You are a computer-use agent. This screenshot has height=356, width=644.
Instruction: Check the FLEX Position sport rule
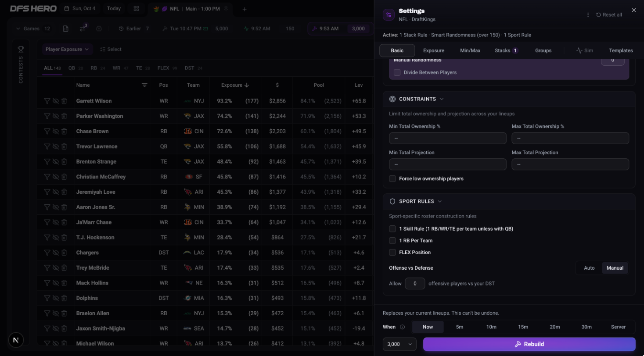(392, 253)
